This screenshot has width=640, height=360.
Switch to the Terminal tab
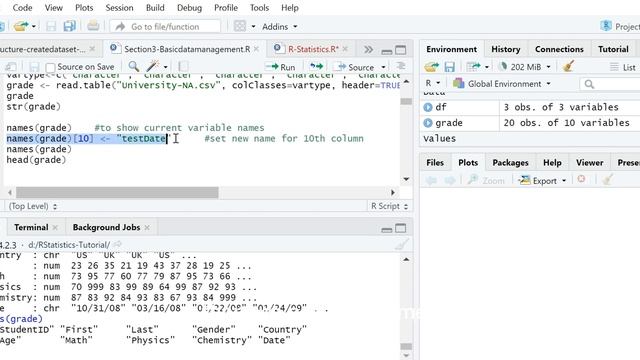(x=31, y=227)
